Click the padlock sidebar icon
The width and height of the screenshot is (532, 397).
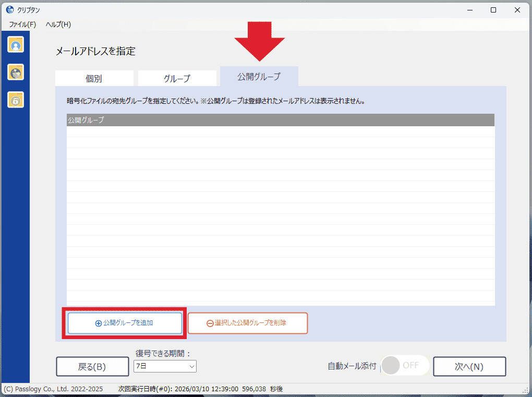pos(16,99)
